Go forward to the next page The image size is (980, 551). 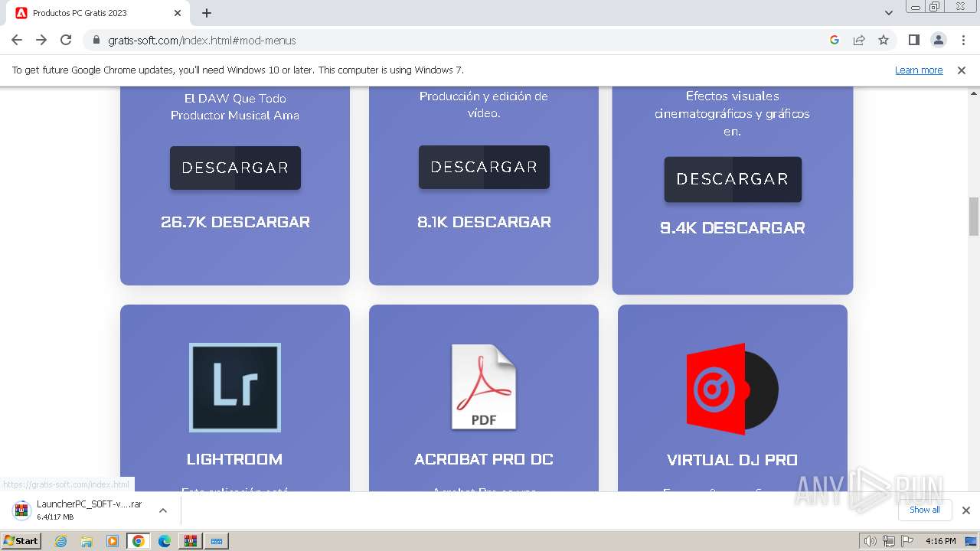pos(41,40)
